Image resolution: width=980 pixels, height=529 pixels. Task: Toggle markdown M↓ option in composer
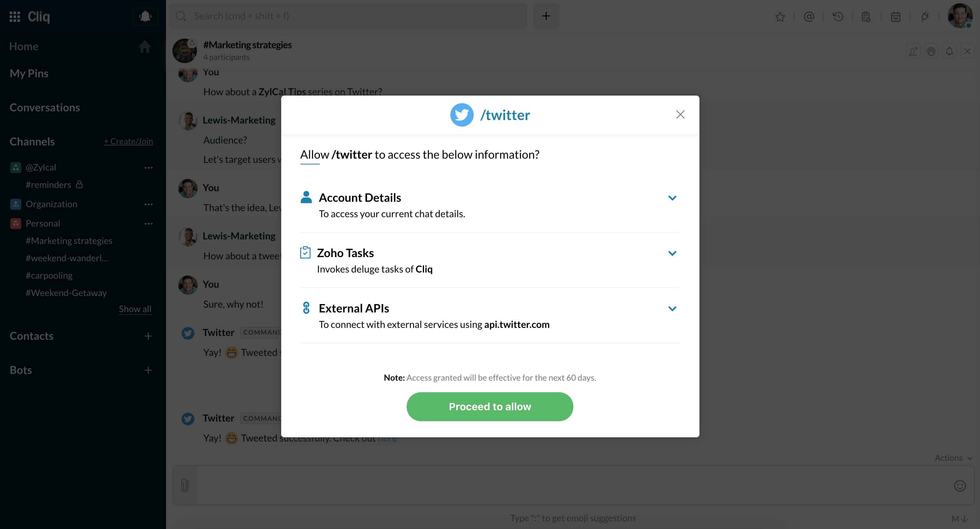pyautogui.click(x=959, y=519)
